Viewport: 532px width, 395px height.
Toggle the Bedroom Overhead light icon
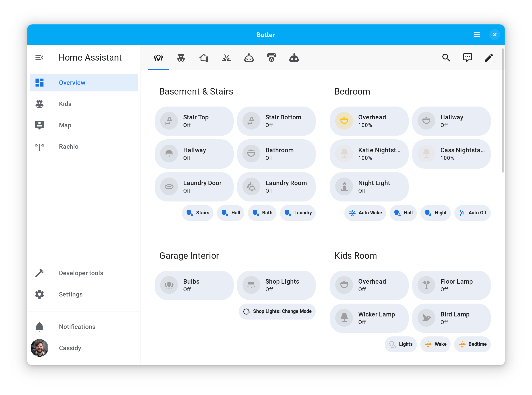coord(344,121)
